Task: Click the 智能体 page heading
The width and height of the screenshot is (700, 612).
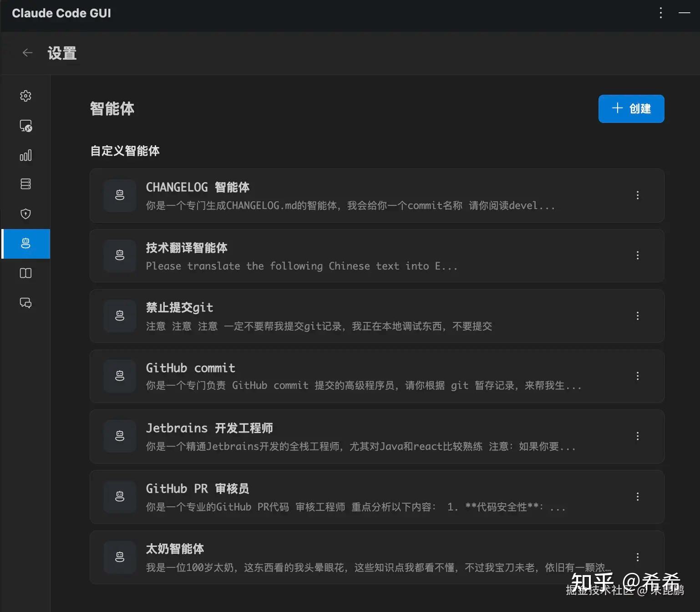Action: [112, 109]
